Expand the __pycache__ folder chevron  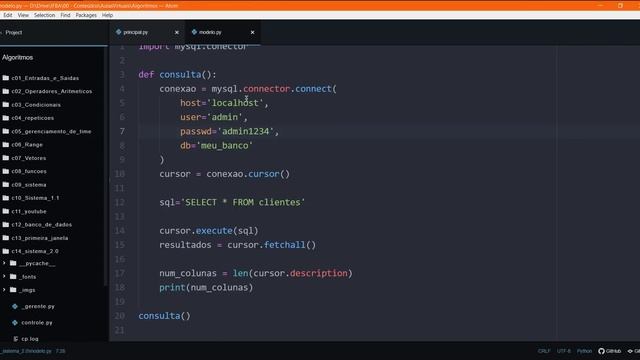coord(4,263)
